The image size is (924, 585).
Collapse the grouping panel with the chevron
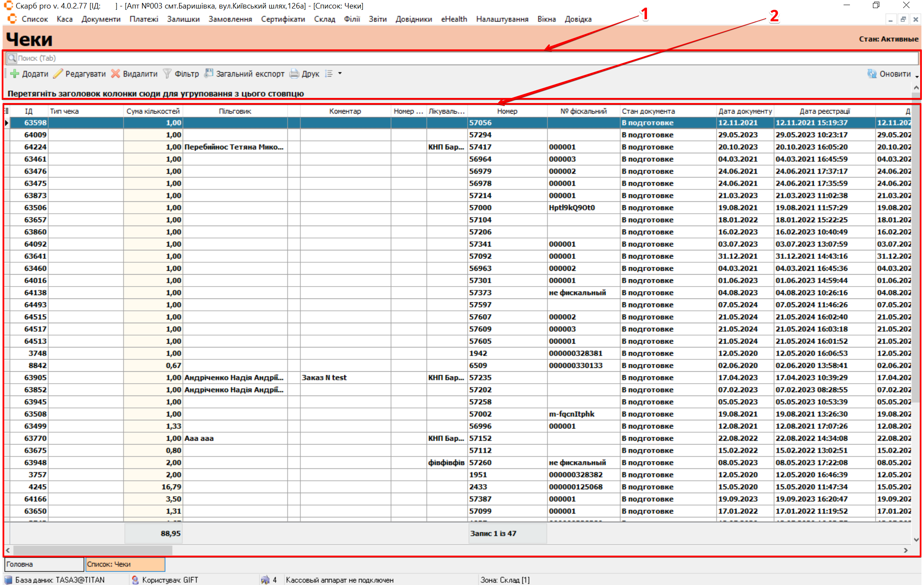click(x=916, y=88)
